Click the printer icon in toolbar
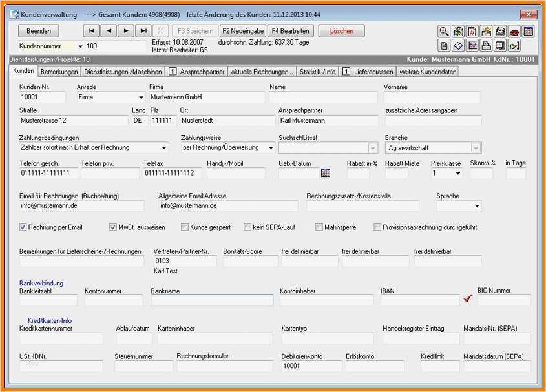This screenshot has height=392, width=546. click(x=486, y=45)
